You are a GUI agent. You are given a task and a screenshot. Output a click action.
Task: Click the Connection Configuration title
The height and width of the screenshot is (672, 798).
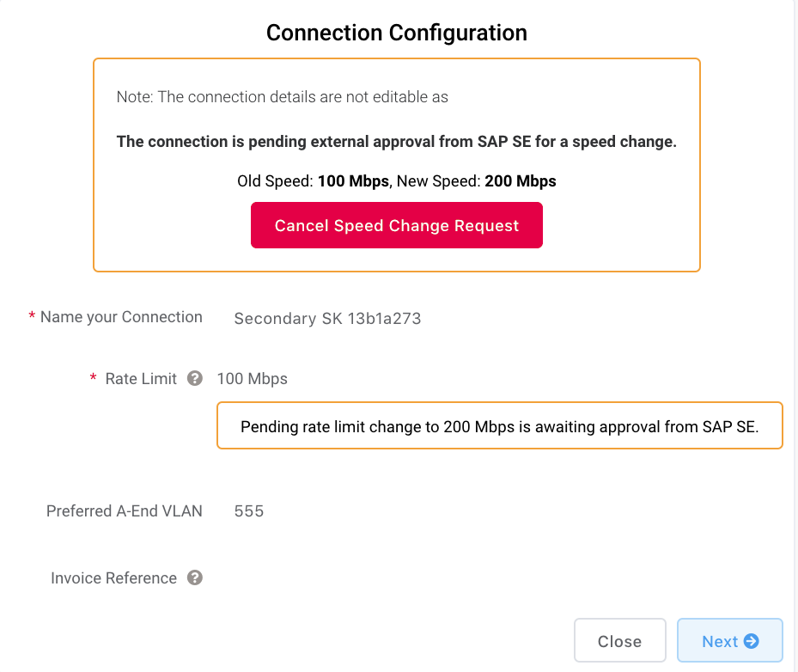396,33
